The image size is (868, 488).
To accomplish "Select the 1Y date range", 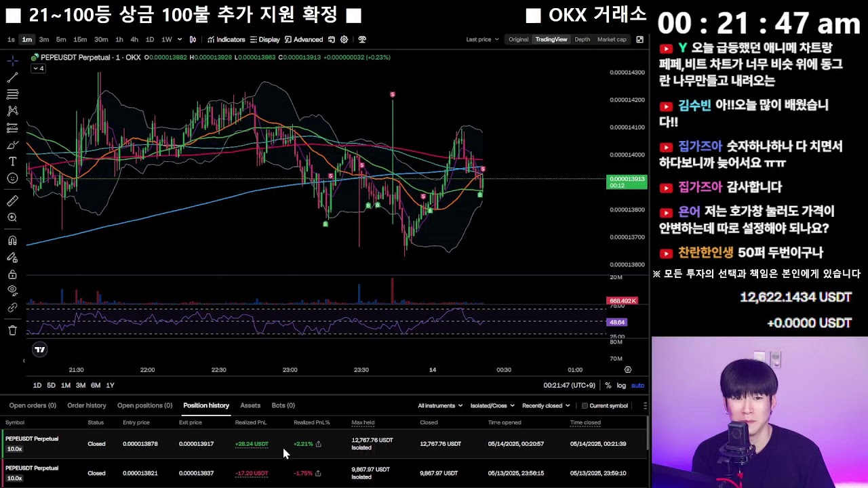I will [110, 385].
